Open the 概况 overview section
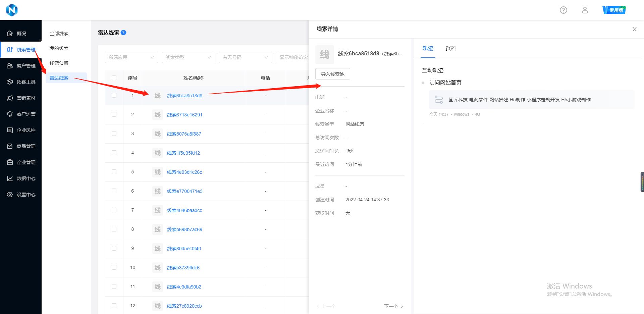 (x=21, y=33)
